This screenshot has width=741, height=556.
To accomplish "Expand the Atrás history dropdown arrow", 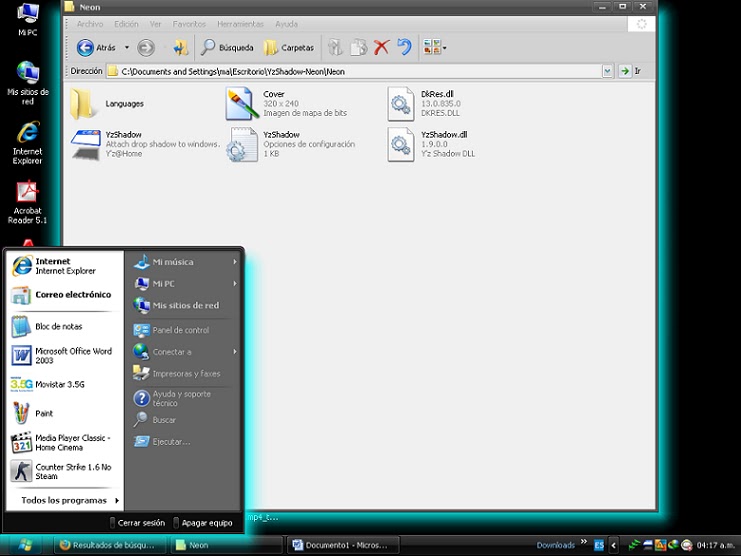I will (x=127, y=47).
